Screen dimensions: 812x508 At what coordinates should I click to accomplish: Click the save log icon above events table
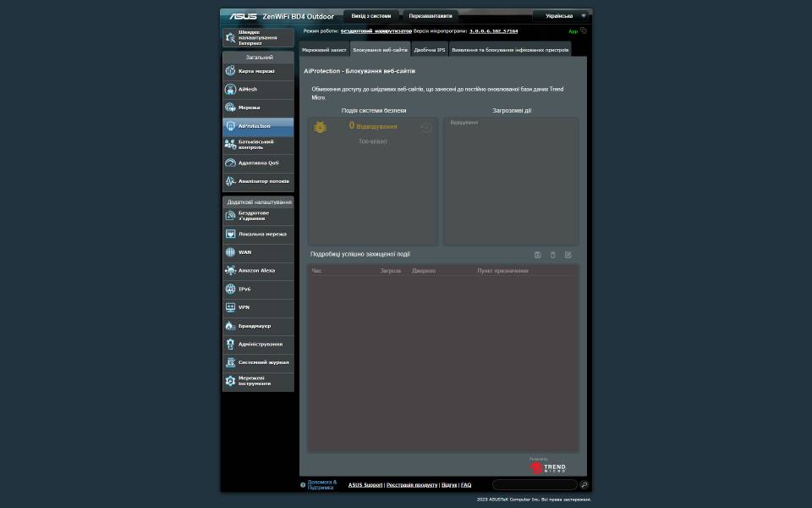pos(537,255)
